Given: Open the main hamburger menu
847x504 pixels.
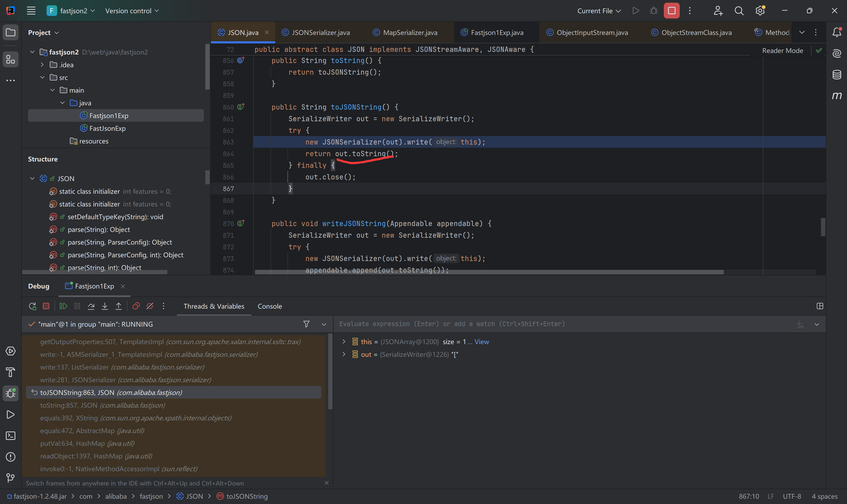Looking at the screenshot, I should click(x=31, y=11).
